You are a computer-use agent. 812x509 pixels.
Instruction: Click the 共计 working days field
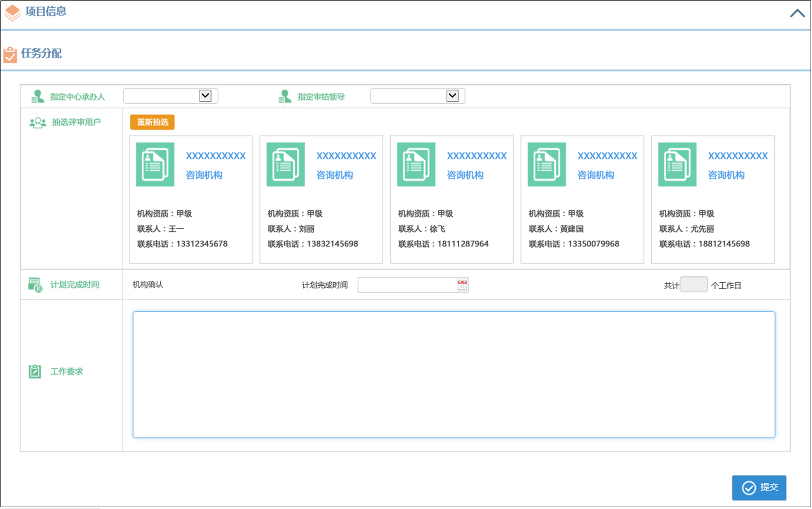[x=694, y=285]
